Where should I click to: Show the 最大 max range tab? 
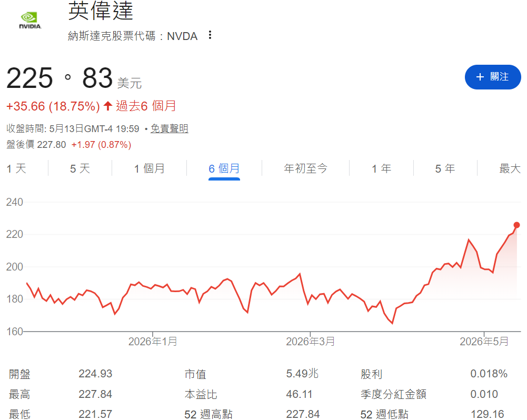pyautogui.click(x=510, y=168)
